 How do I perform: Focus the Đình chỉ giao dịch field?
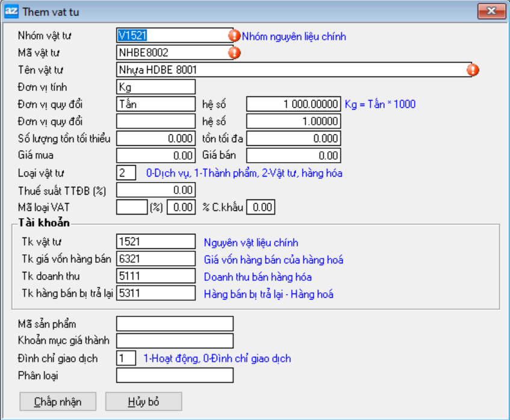(126, 359)
